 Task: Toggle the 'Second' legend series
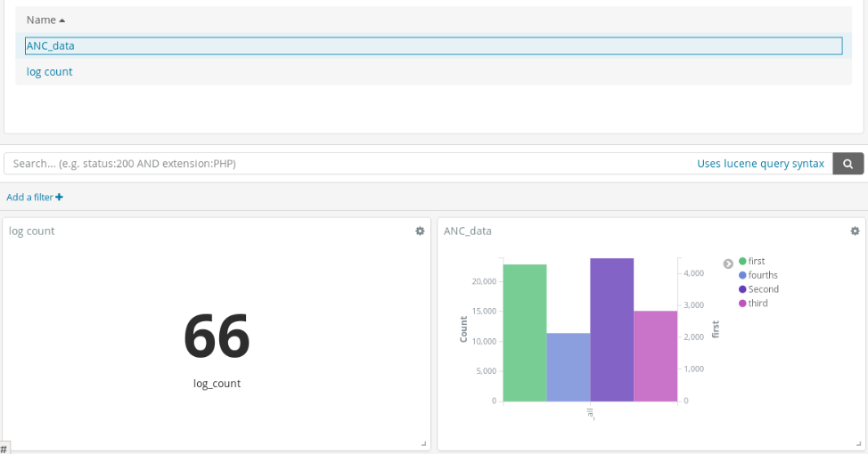tap(763, 289)
